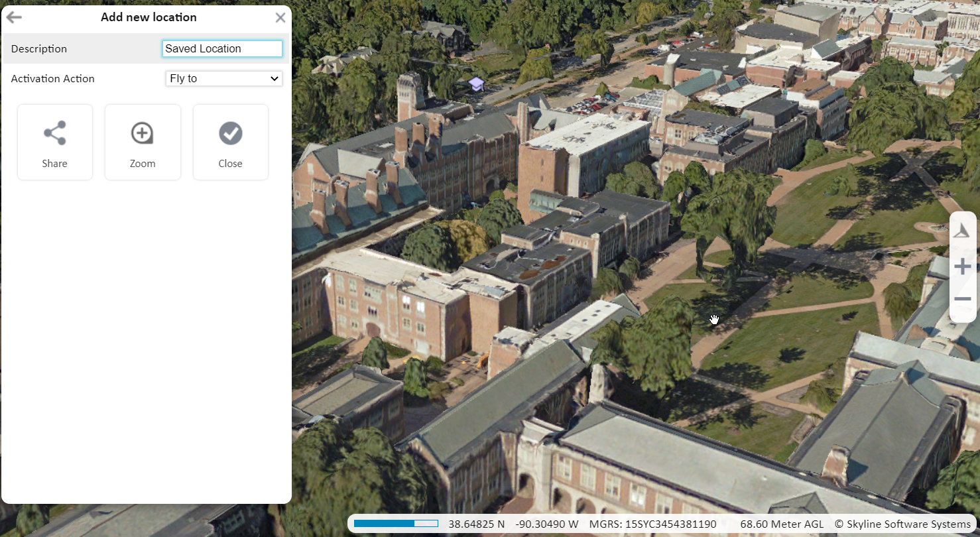Click the 68.60 Meter AGL altitude
Viewport: 980px width, 537px height.
pos(782,524)
